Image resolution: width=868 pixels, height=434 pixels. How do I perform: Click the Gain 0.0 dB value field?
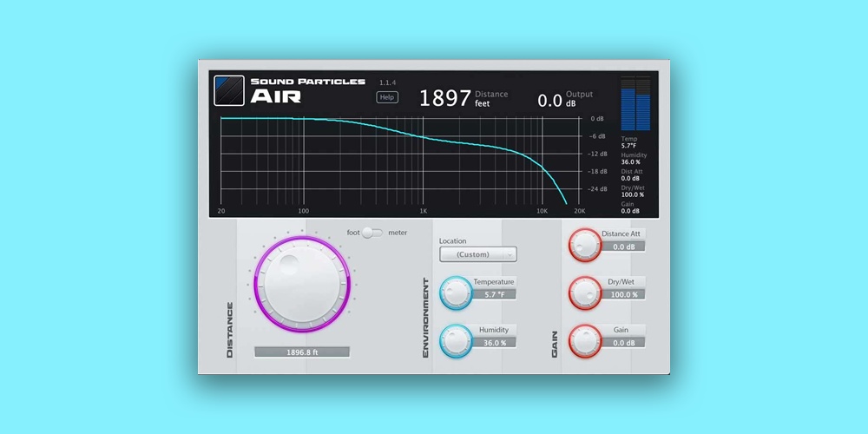coord(621,343)
